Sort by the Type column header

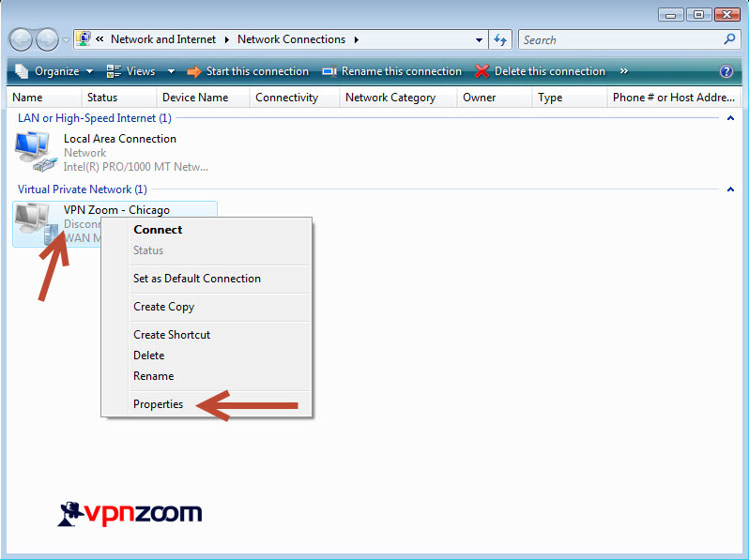pyautogui.click(x=570, y=98)
